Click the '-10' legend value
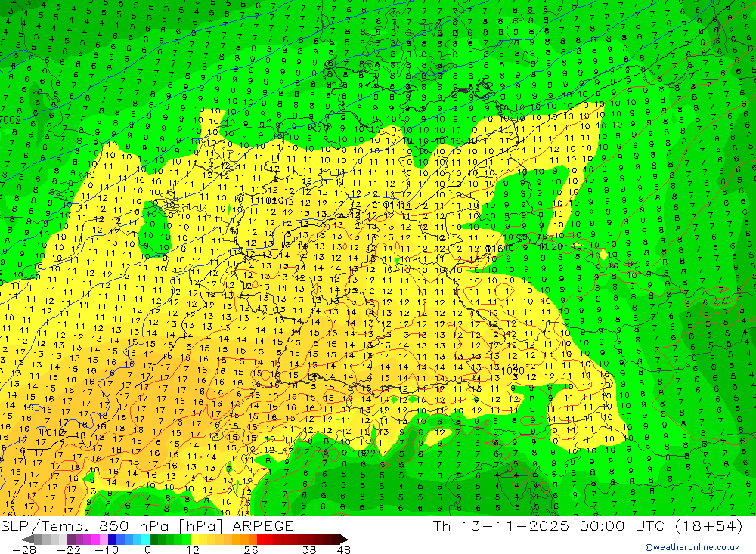 click(107, 550)
